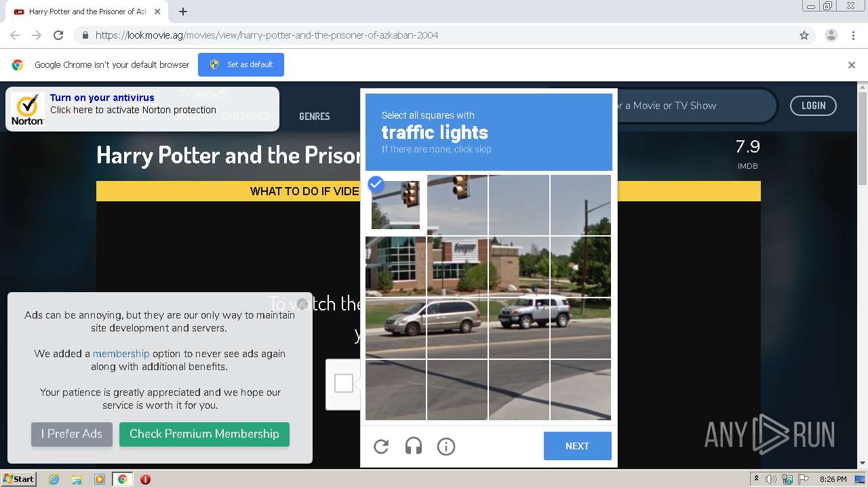
Task: Open captcha help info icon
Action: coord(446,446)
